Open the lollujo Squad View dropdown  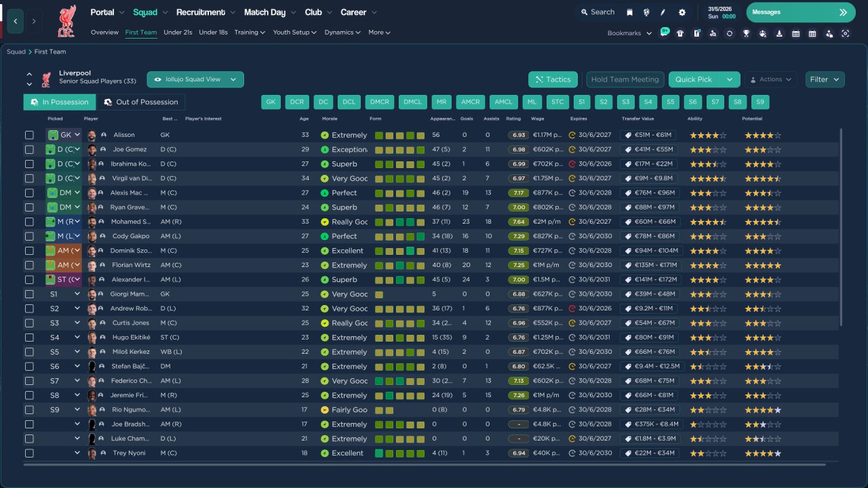195,79
